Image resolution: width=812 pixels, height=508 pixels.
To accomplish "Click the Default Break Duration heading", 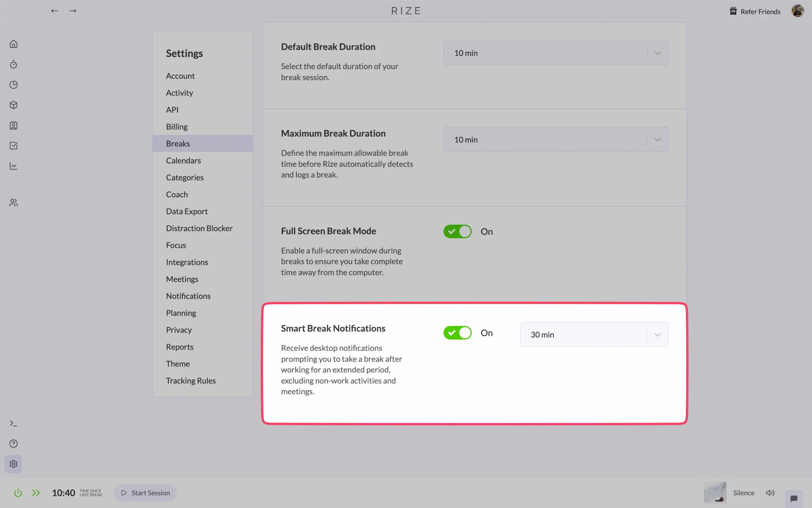I will pos(328,47).
